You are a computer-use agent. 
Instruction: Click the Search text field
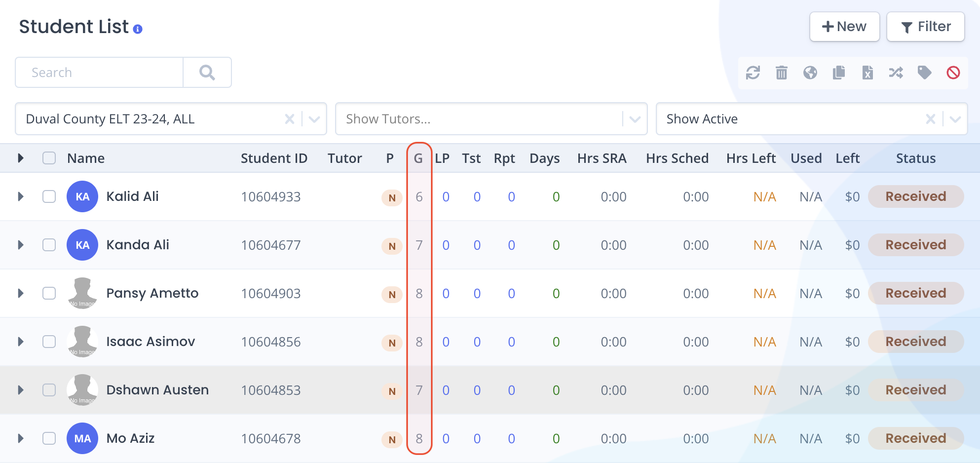tap(99, 73)
